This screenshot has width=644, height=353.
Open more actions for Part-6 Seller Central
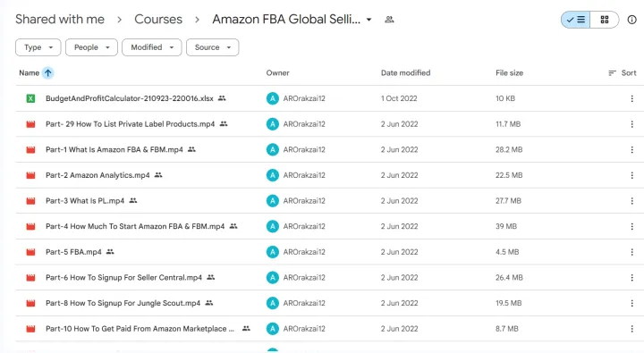coord(631,277)
